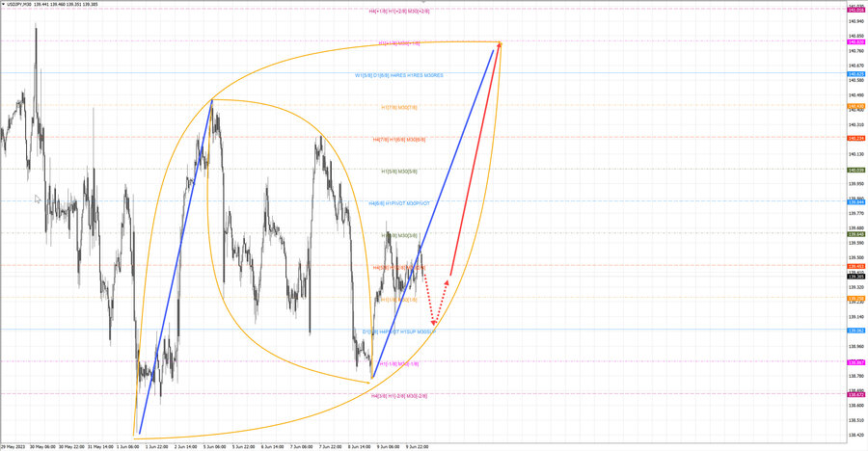Click the 138.420 price scale value
This screenshot has height=451, width=868.
[855, 436]
